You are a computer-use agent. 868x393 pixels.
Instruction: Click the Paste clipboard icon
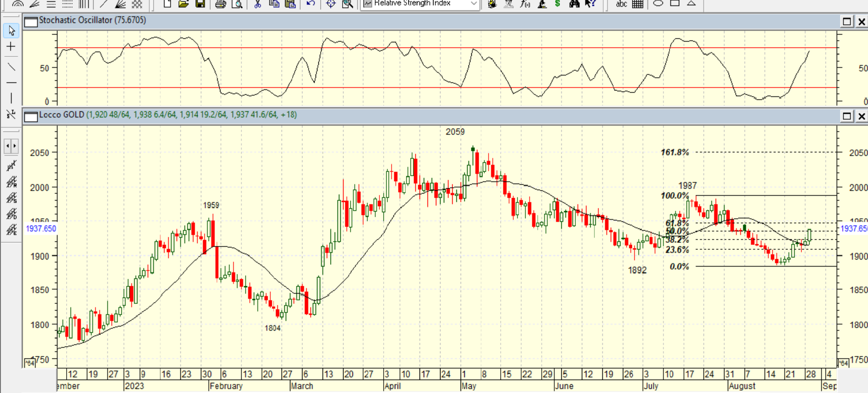[290, 4]
